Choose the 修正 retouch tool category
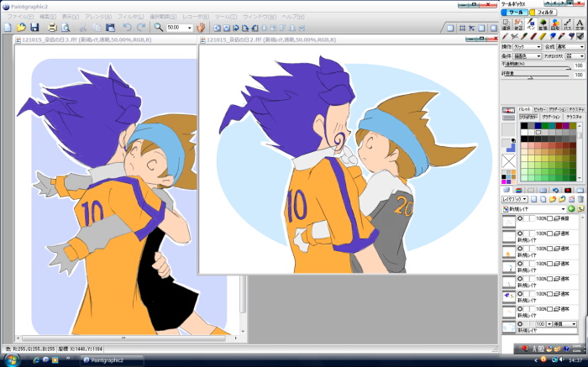588x367 pixels. (518, 24)
